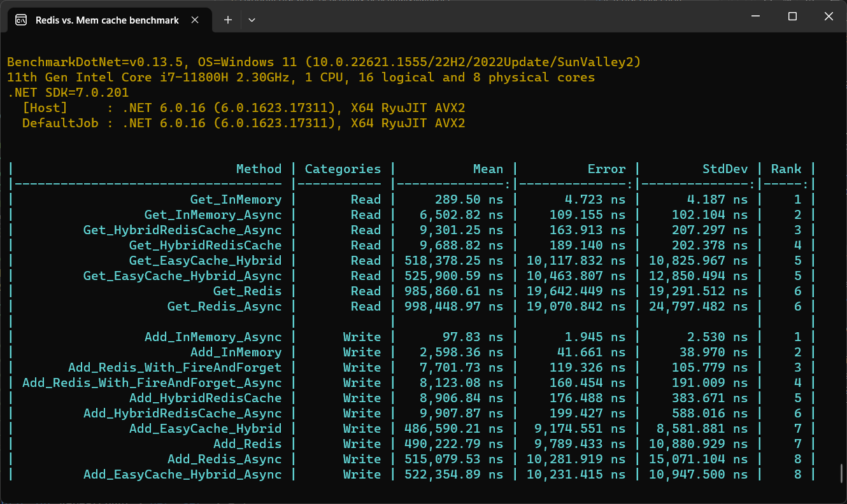Click the error value '9,789.433 ns'
The height and width of the screenshot is (504, 847).
[x=580, y=444]
